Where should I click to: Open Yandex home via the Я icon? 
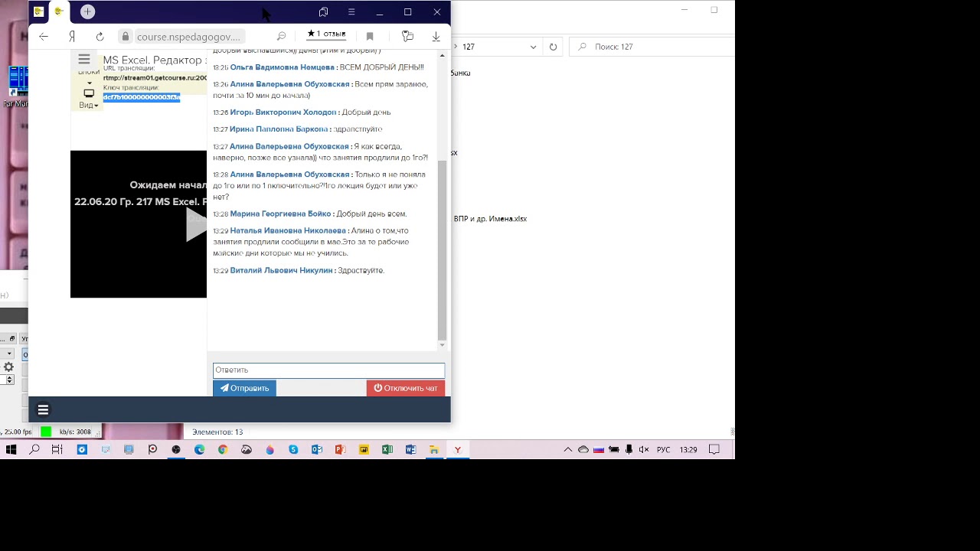(x=72, y=36)
